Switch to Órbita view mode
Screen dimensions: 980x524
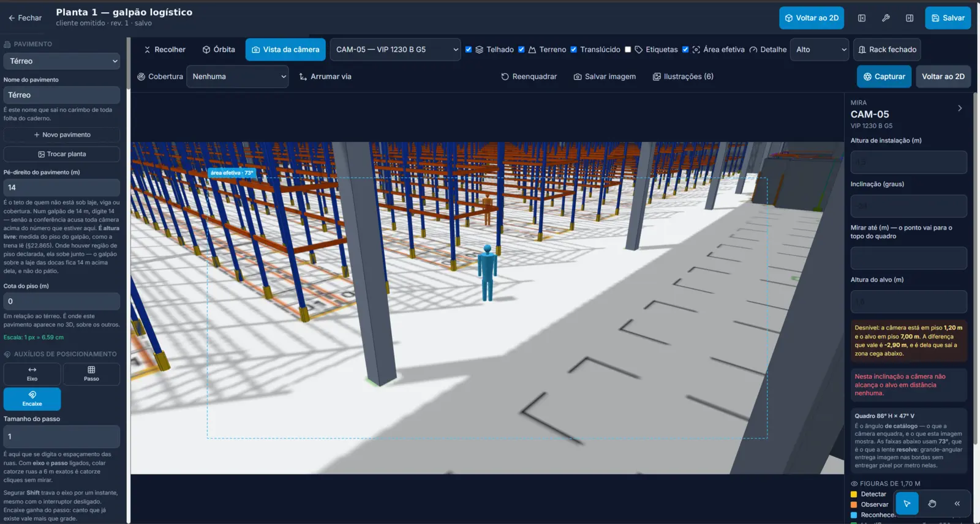pos(219,50)
